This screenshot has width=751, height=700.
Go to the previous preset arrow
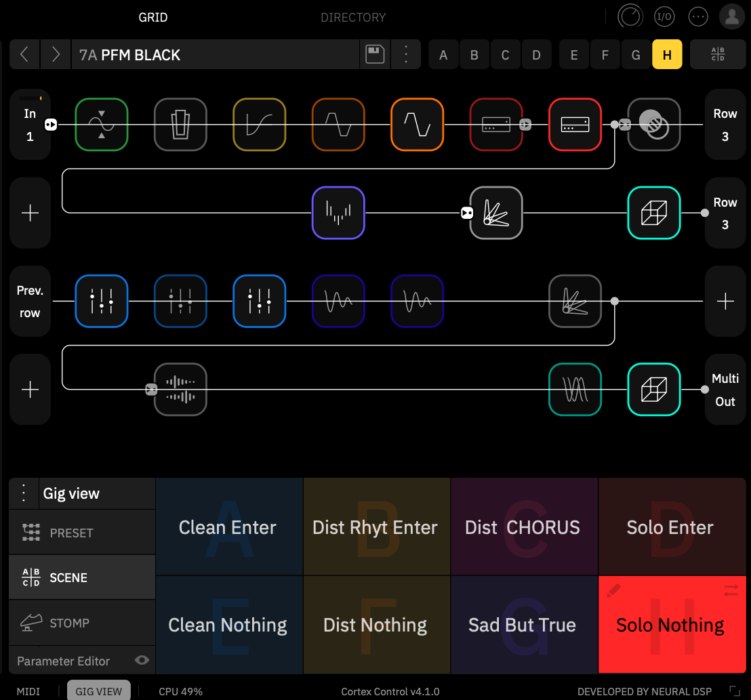click(24, 55)
